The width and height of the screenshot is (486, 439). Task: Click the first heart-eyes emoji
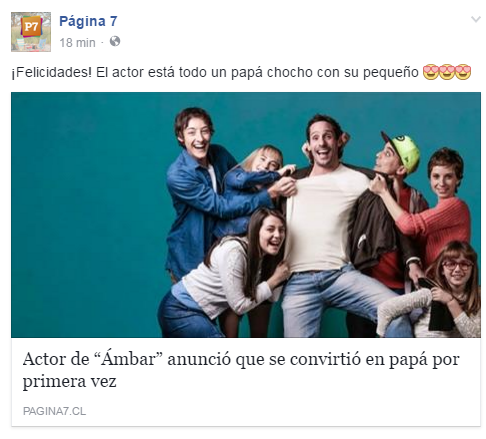click(431, 72)
